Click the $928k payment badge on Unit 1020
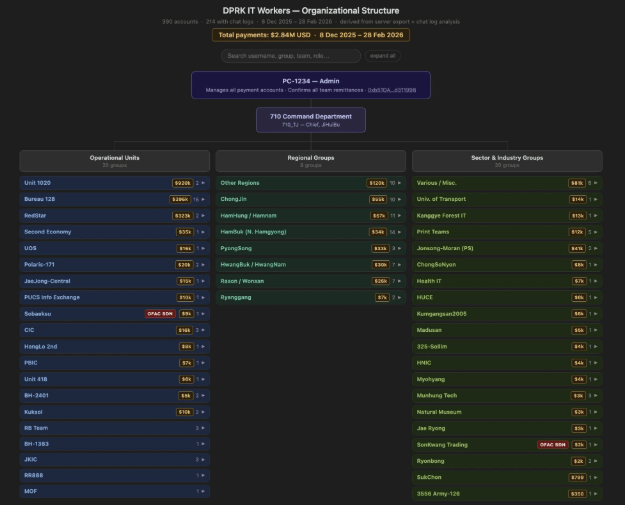The height and width of the screenshot is (505, 625). click(x=183, y=183)
